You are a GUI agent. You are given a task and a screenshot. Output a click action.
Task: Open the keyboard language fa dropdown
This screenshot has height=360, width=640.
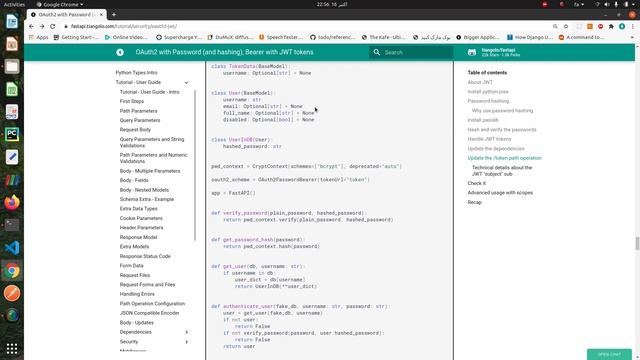[579, 4]
